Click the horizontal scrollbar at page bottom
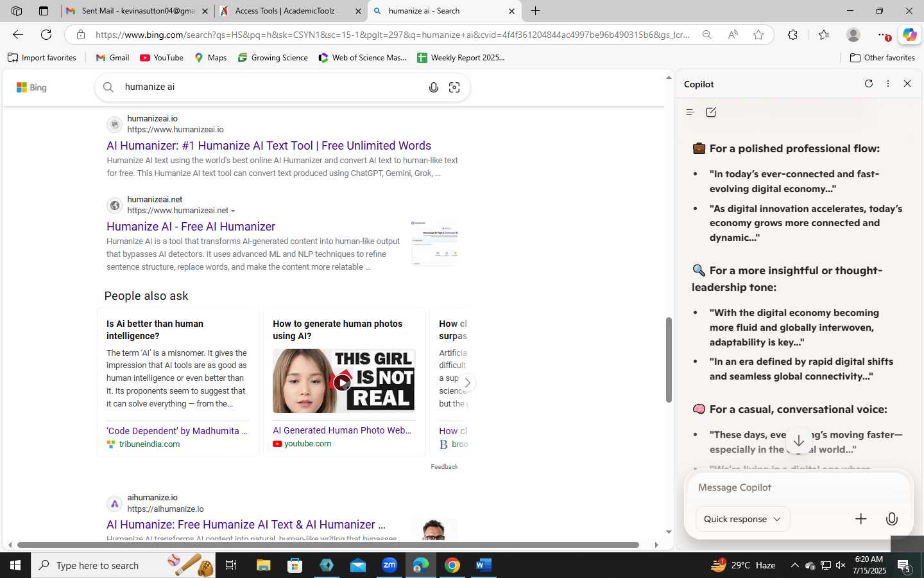The height and width of the screenshot is (578, 924). coord(328,545)
